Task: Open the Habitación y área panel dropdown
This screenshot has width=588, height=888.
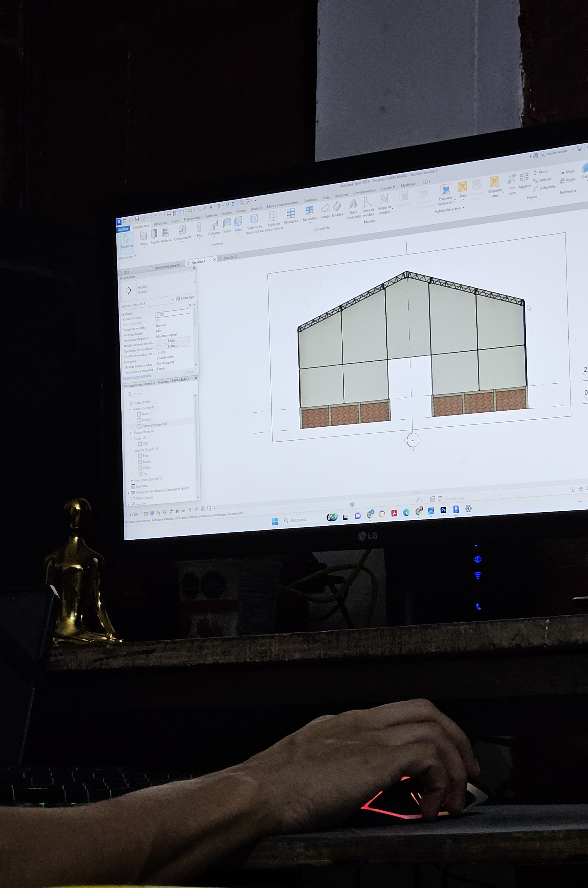Action: coord(450,209)
